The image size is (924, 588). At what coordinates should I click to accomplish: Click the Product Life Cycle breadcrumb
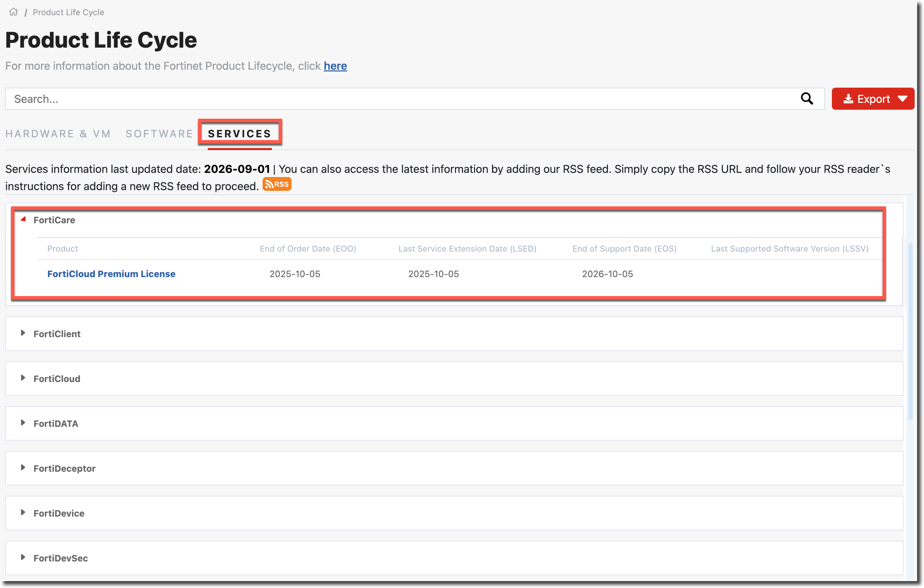coord(68,12)
